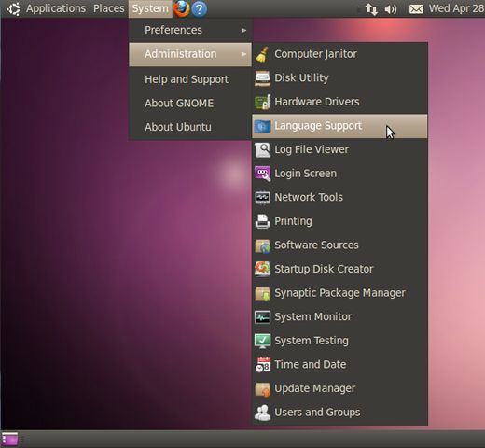
Task: Open Help and Support
Action: click(190, 79)
